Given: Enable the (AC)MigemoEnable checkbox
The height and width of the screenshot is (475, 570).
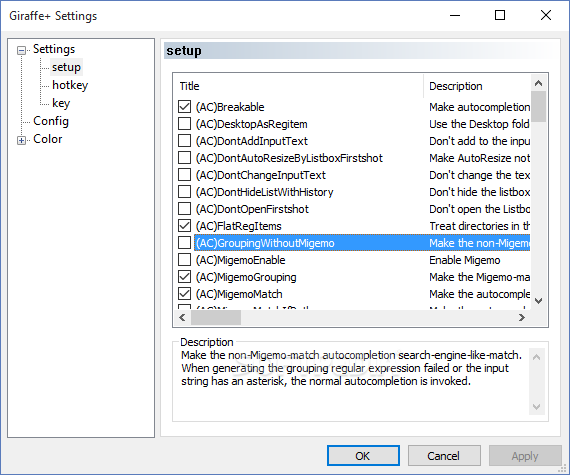Looking at the screenshot, I should pyautogui.click(x=184, y=260).
